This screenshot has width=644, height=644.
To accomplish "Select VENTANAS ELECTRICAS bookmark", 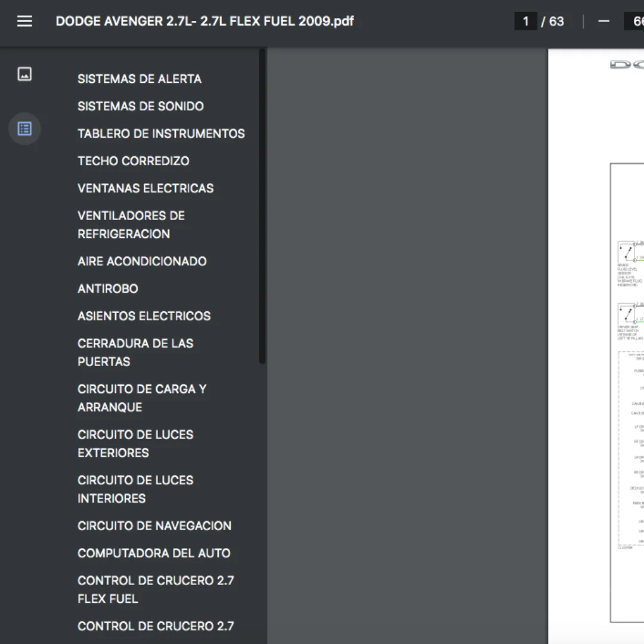I will (145, 188).
